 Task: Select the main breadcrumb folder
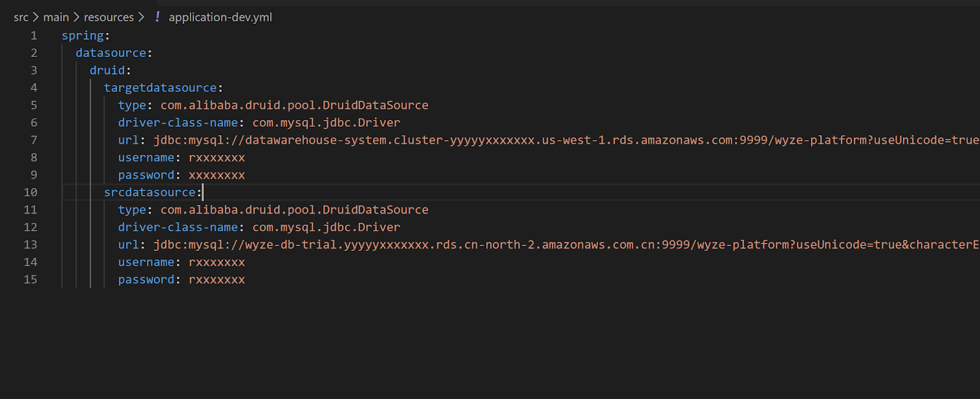point(56,17)
